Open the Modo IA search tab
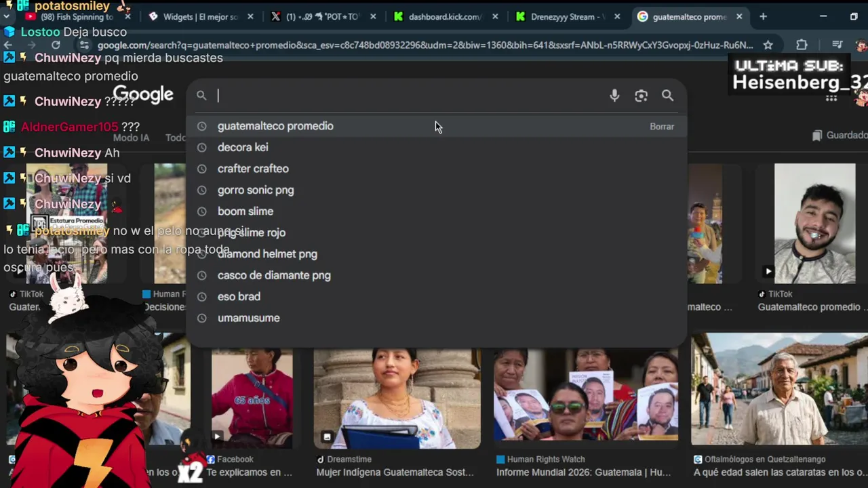Image resolution: width=868 pixels, height=488 pixels. coord(131,138)
